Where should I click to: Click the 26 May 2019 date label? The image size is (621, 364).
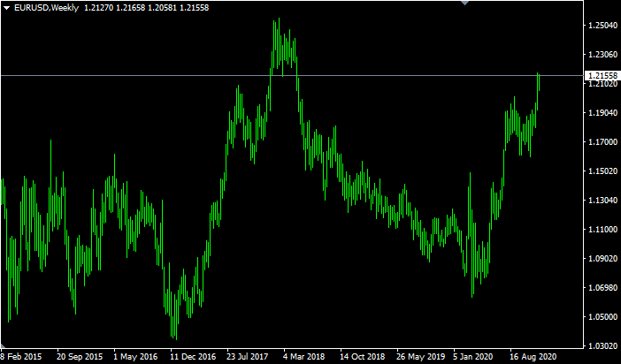pyautogui.click(x=419, y=356)
